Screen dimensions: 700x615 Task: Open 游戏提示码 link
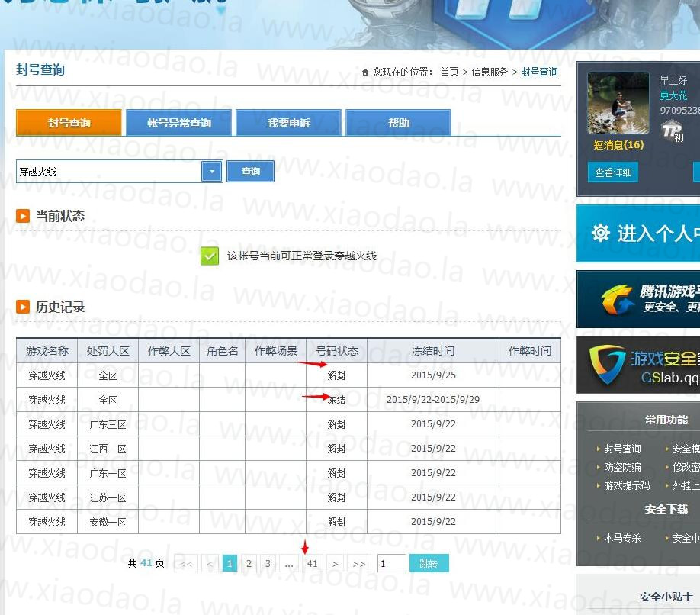coord(627,485)
